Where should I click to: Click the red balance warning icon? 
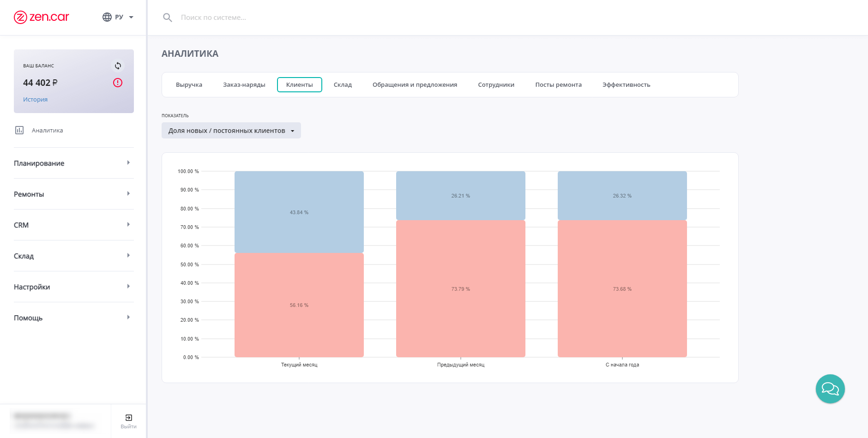click(118, 83)
